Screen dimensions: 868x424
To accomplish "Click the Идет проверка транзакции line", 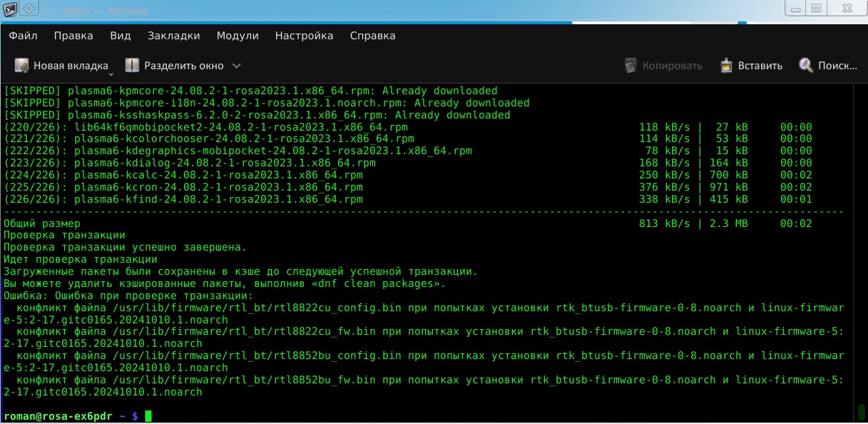I will (x=81, y=259).
